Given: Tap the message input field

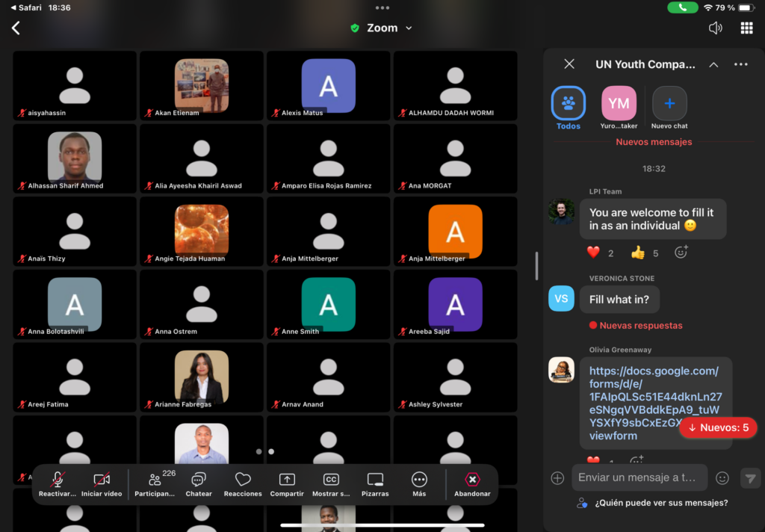Looking at the screenshot, I should 639,477.
